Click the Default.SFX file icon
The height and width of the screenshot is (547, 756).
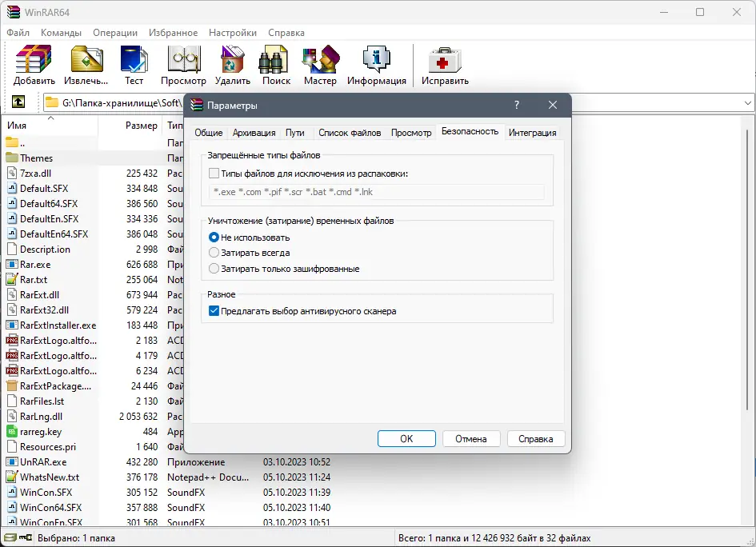12,189
